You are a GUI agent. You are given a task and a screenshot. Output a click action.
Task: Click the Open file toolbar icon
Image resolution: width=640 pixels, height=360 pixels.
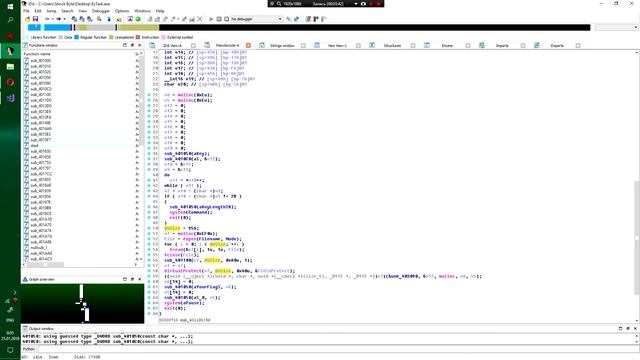point(27,19)
